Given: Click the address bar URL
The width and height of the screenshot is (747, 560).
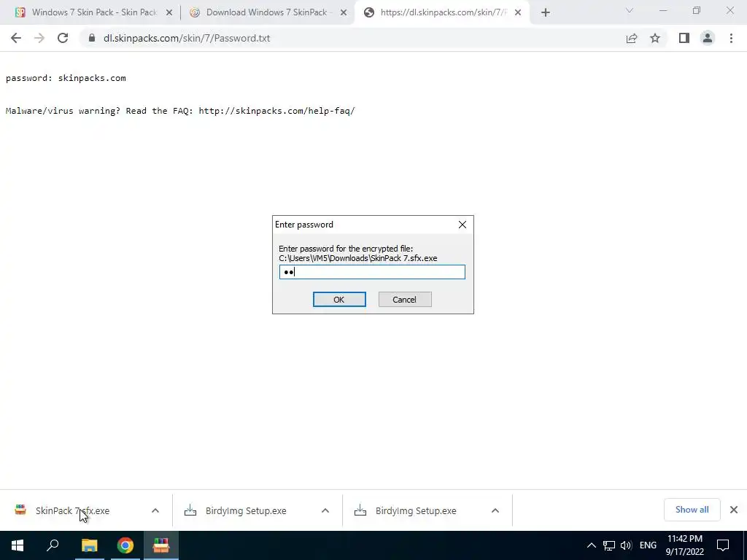Looking at the screenshot, I should coord(187,38).
